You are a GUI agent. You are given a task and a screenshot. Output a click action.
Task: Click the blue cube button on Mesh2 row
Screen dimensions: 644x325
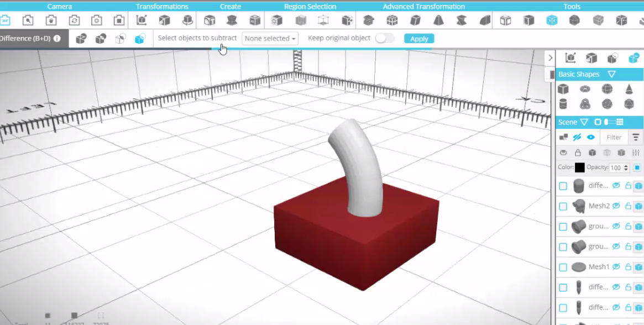[x=638, y=206]
